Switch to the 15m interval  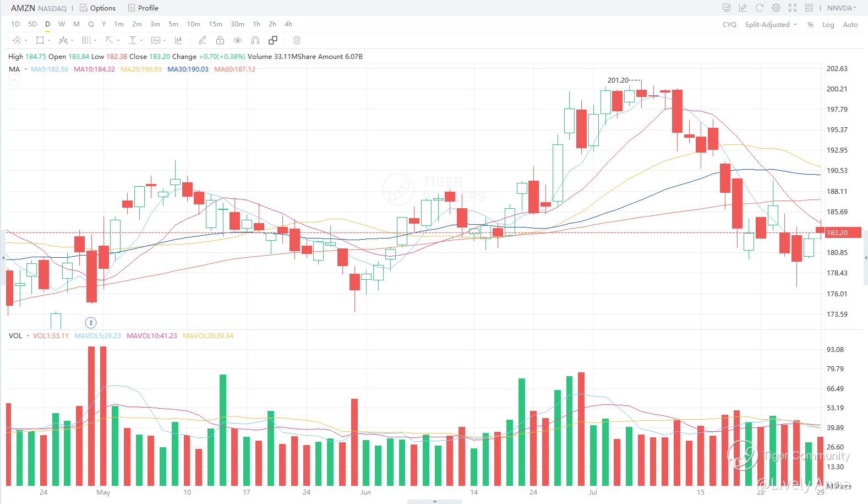tap(215, 24)
